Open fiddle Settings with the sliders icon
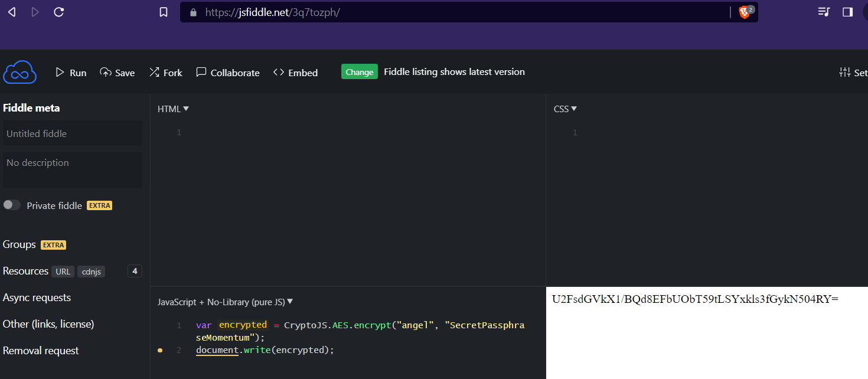Viewport: 868px width, 379px height. [846, 72]
